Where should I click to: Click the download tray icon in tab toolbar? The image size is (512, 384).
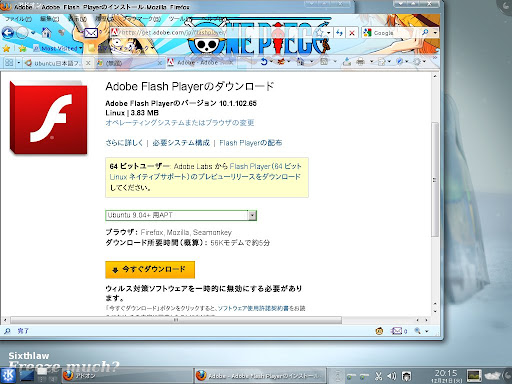pos(347,62)
